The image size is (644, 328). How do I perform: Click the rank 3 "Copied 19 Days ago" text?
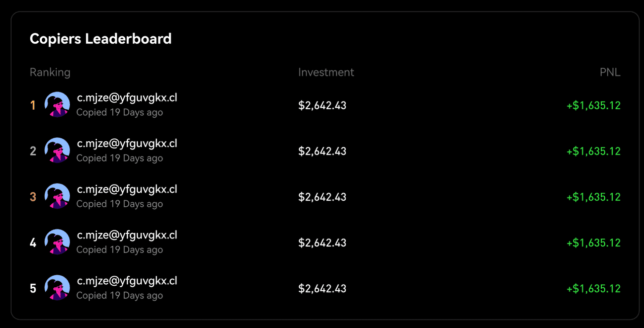click(120, 204)
